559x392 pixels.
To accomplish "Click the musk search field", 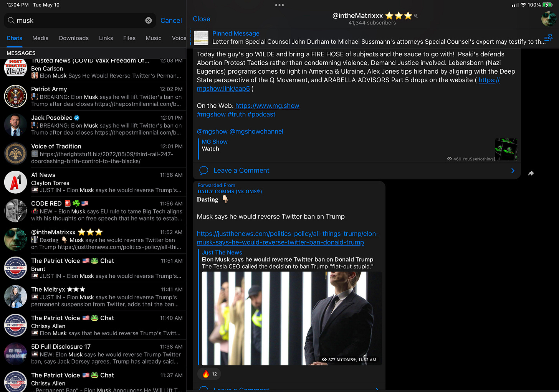I will tap(80, 21).
